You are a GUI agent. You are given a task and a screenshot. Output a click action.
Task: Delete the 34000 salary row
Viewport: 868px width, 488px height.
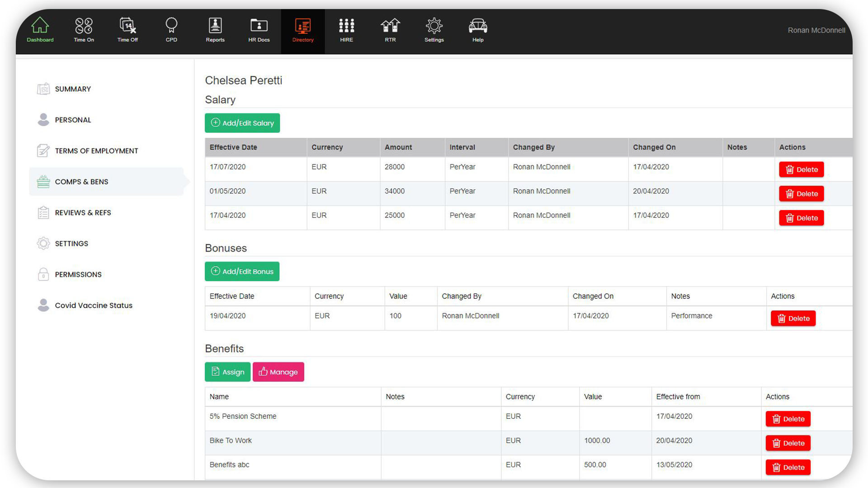pos(801,194)
